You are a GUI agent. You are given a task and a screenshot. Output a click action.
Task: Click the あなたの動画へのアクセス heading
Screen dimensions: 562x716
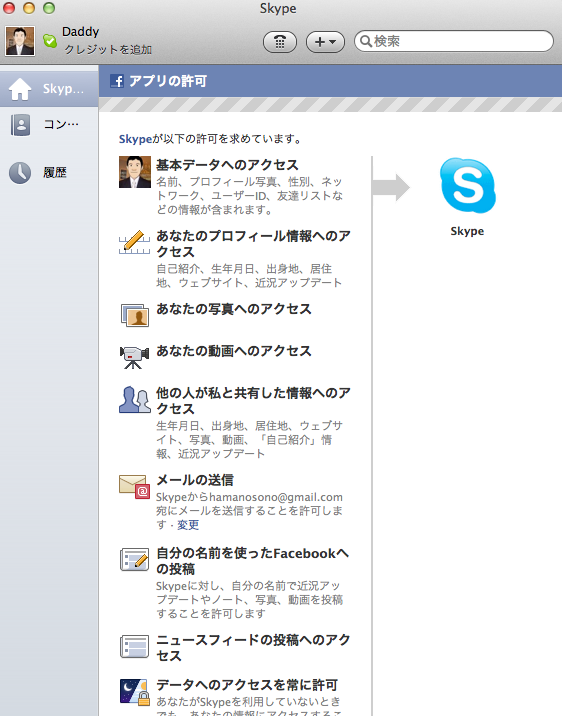point(234,351)
